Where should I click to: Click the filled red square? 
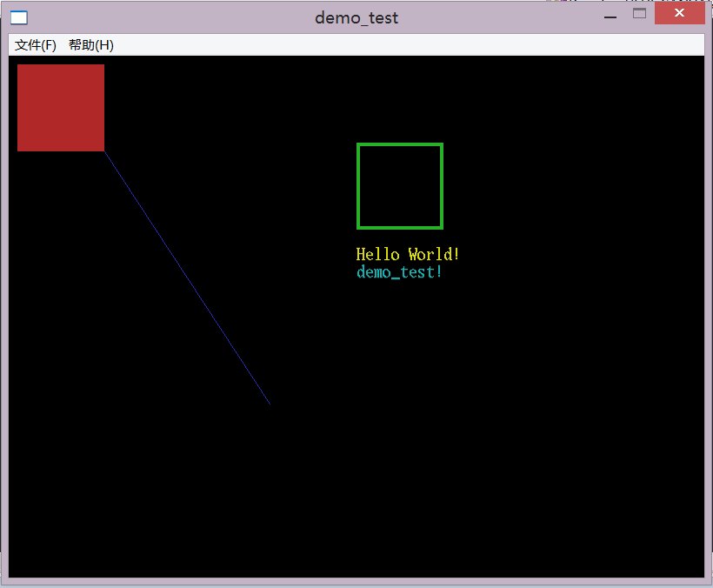pos(61,108)
